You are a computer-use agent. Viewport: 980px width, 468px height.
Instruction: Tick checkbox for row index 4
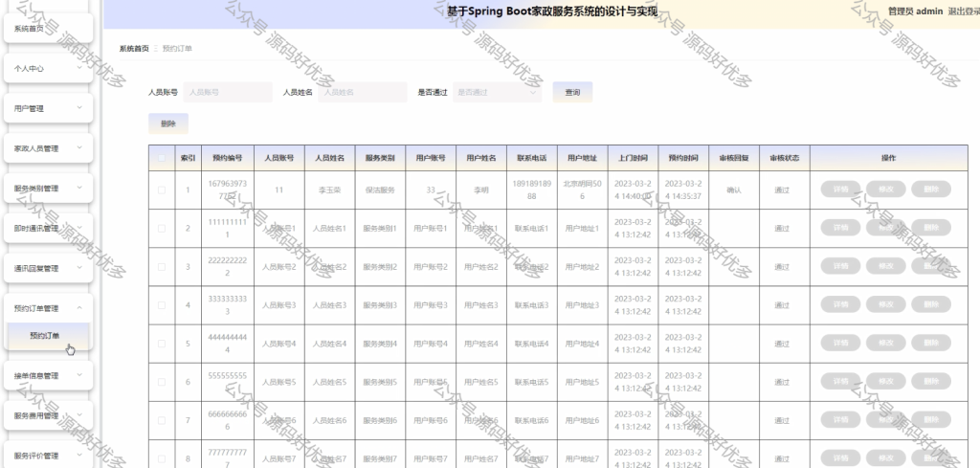(x=162, y=305)
